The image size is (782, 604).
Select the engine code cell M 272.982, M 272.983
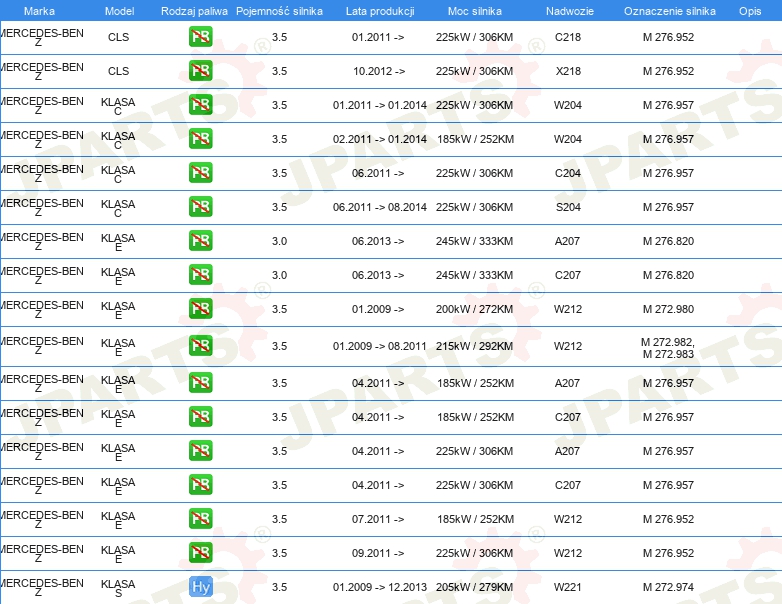668,346
